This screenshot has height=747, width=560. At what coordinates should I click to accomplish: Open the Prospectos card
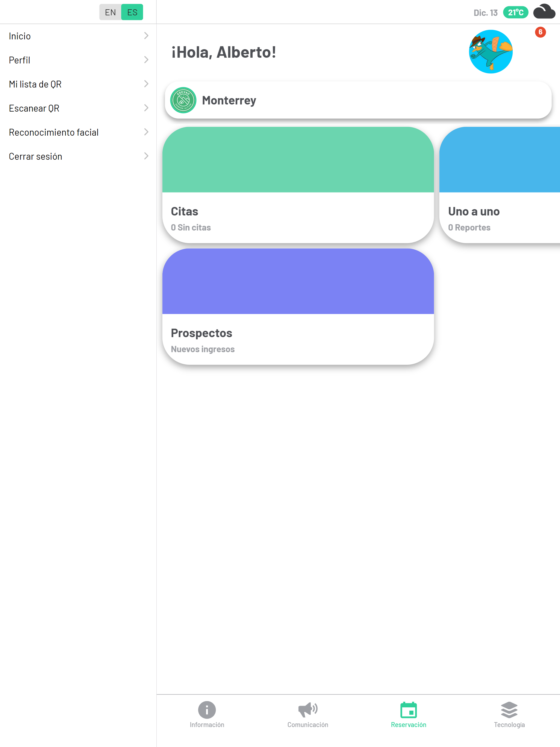click(x=298, y=307)
